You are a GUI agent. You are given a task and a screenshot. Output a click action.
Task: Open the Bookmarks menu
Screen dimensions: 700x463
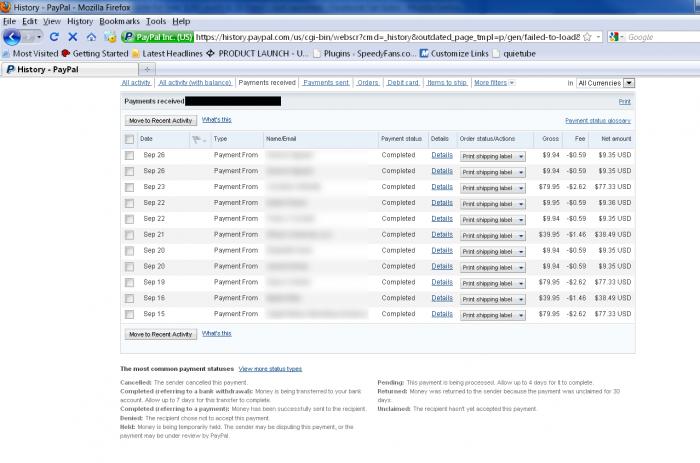[x=119, y=21]
